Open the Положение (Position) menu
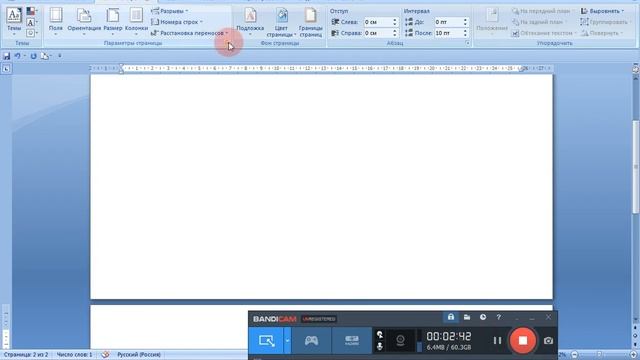Viewport: 640px width, 360px height. [492, 21]
